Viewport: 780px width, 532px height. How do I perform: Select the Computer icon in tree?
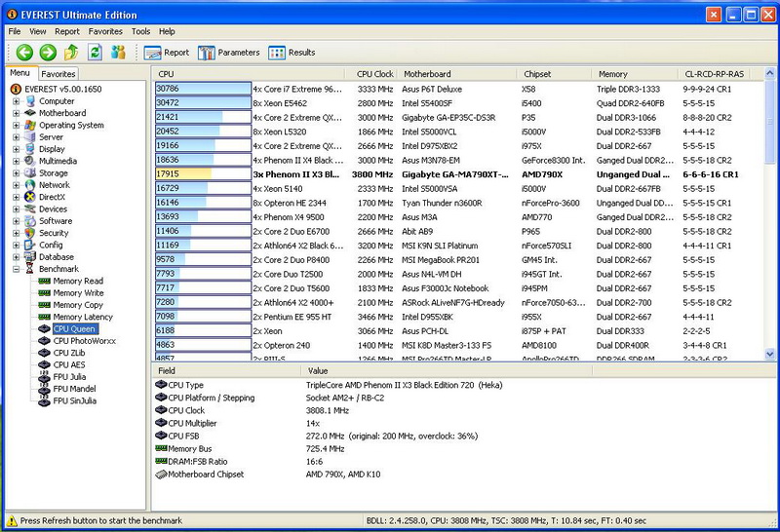[x=30, y=101]
